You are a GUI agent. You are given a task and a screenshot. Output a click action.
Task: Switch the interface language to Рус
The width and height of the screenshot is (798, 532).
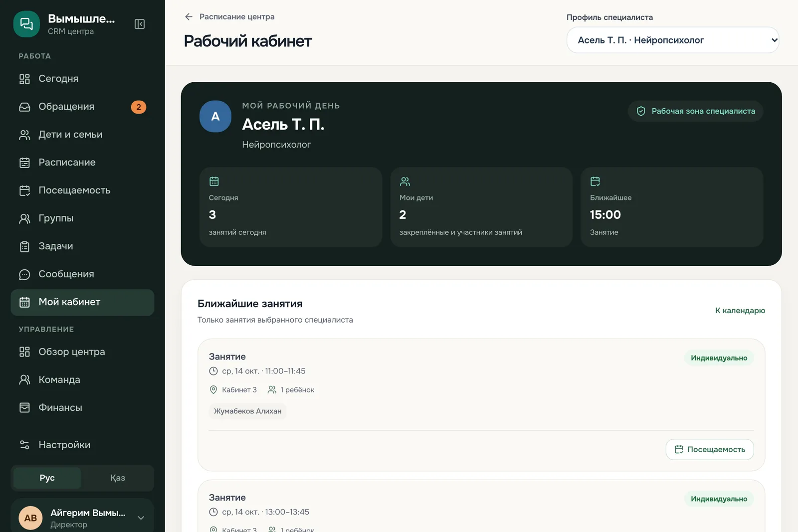point(47,478)
